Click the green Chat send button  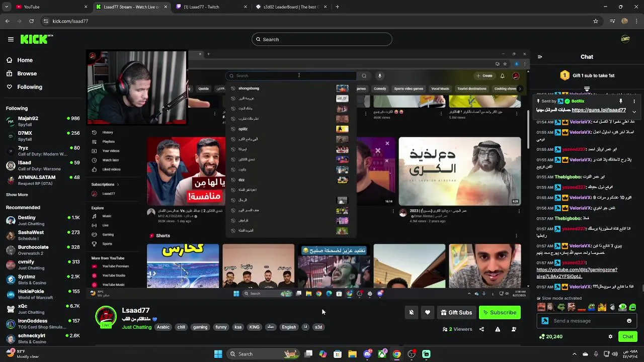pyautogui.click(x=627, y=336)
